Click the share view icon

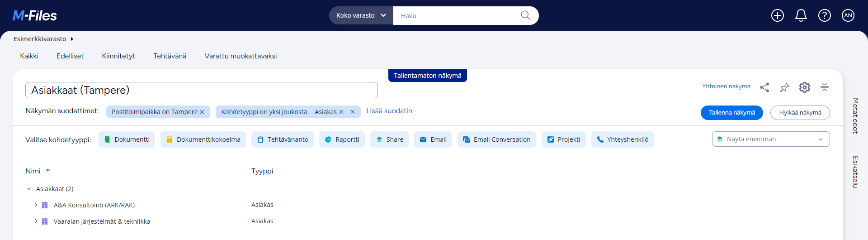coord(764,87)
